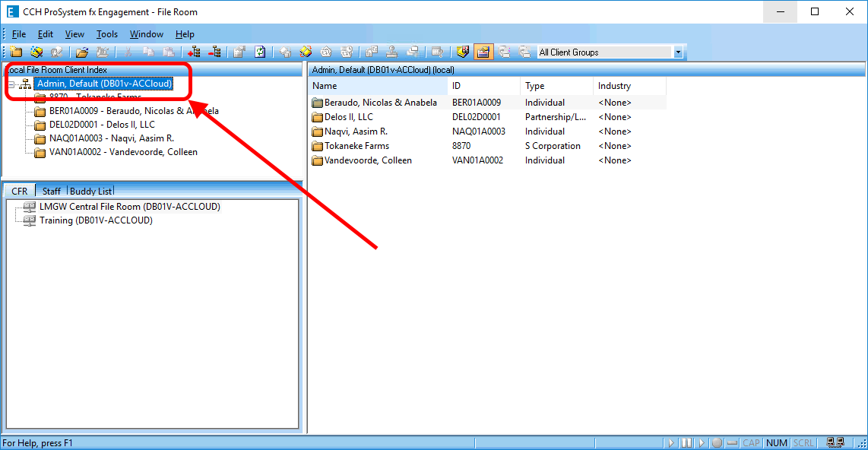Click the NAQ01A0003 ID cell
This screenshot has width=868, height=450.
479,132
